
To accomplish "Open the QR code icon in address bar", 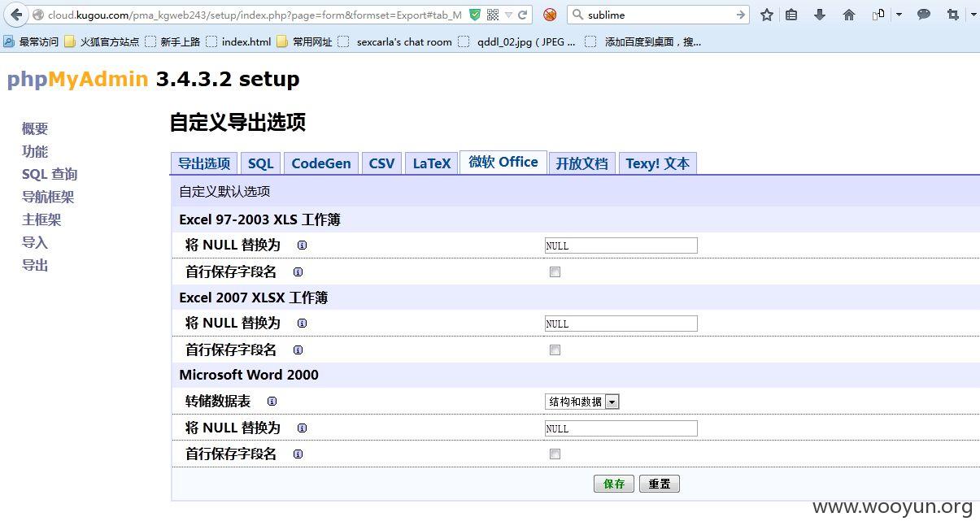I will [x=493, y=15].
